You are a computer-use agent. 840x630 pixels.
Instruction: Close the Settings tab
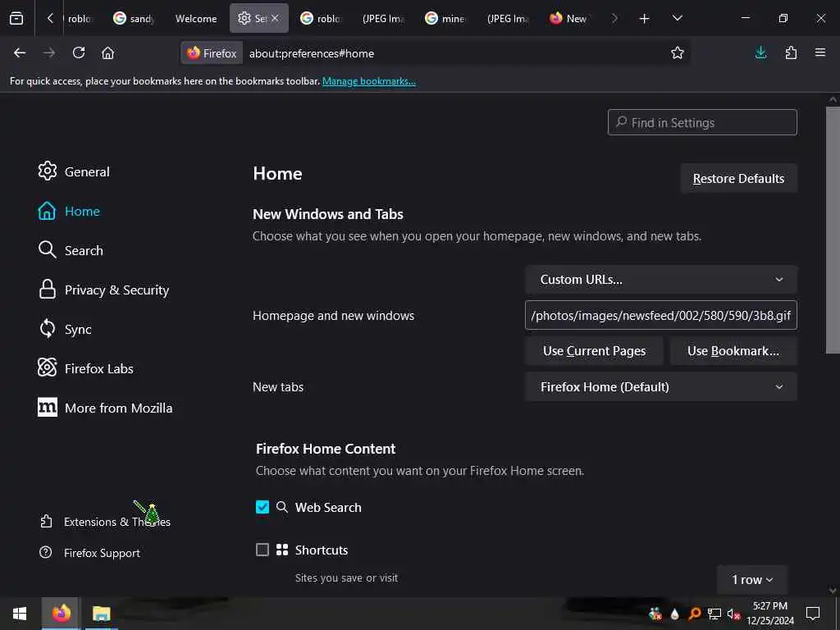pos(275,18)
